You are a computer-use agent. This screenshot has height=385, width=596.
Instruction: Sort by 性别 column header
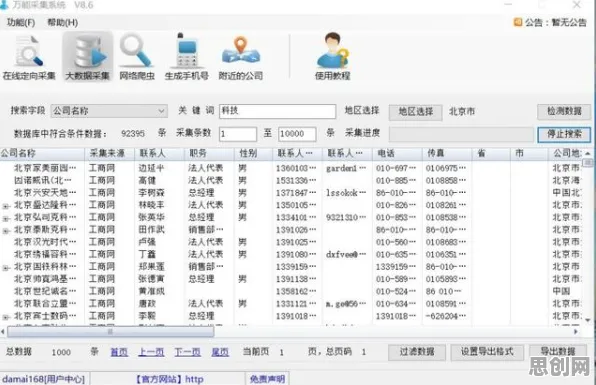click(254, 153)
